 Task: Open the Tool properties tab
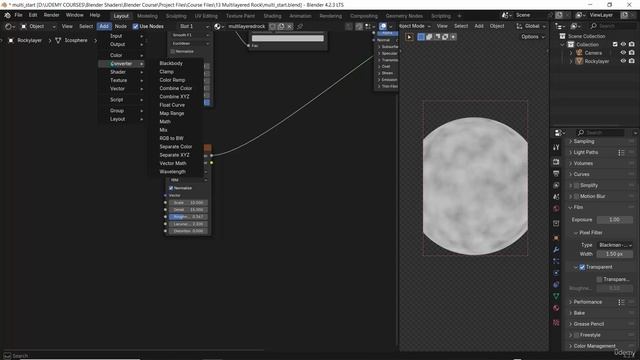[556, 147]
